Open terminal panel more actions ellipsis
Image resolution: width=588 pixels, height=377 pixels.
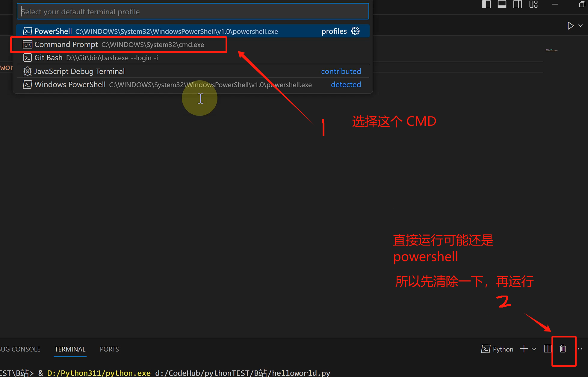[580, 349]
